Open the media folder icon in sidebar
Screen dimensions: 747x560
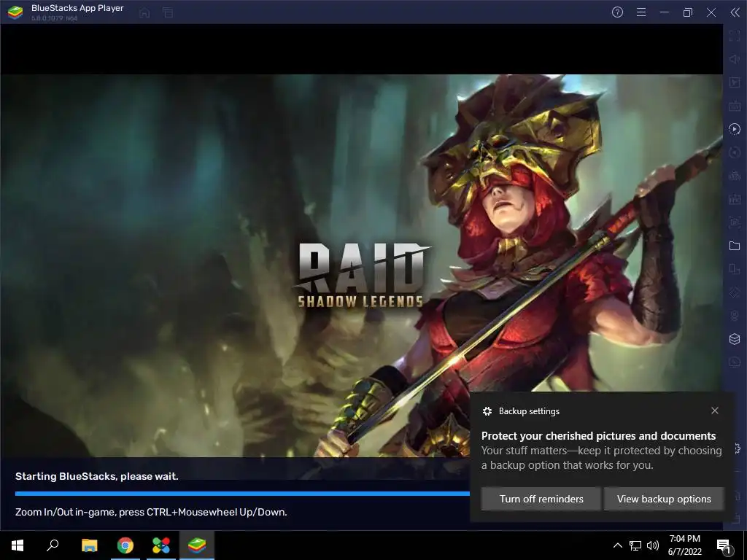(x=735, y=246)
